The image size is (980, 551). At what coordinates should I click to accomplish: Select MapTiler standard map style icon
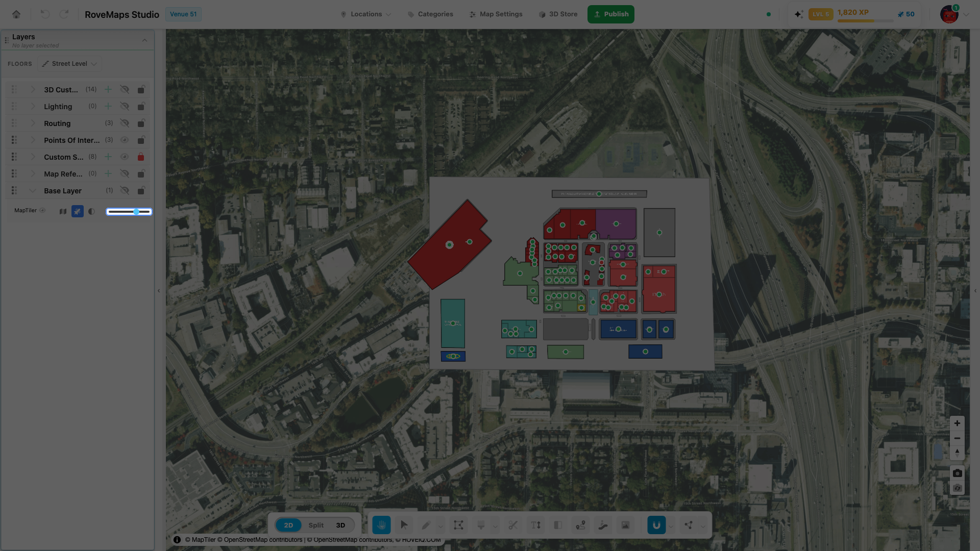[63, 211]
